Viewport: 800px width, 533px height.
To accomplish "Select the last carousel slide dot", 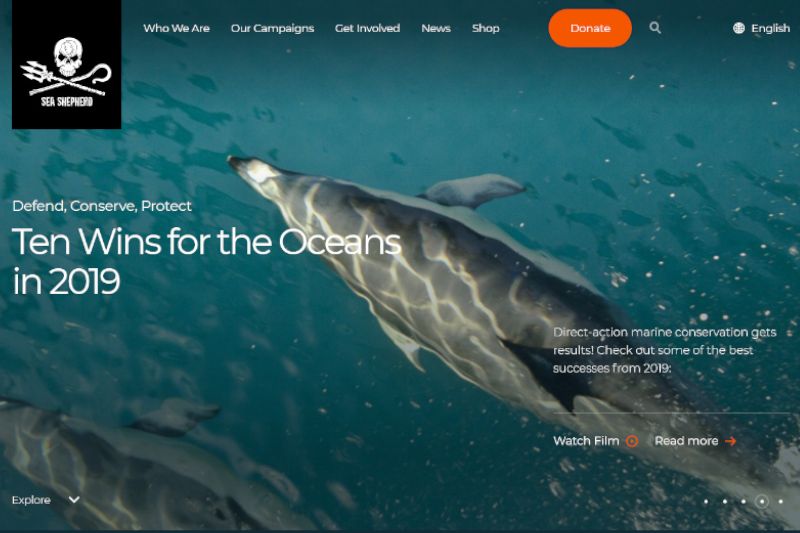I will pos(781,501).
